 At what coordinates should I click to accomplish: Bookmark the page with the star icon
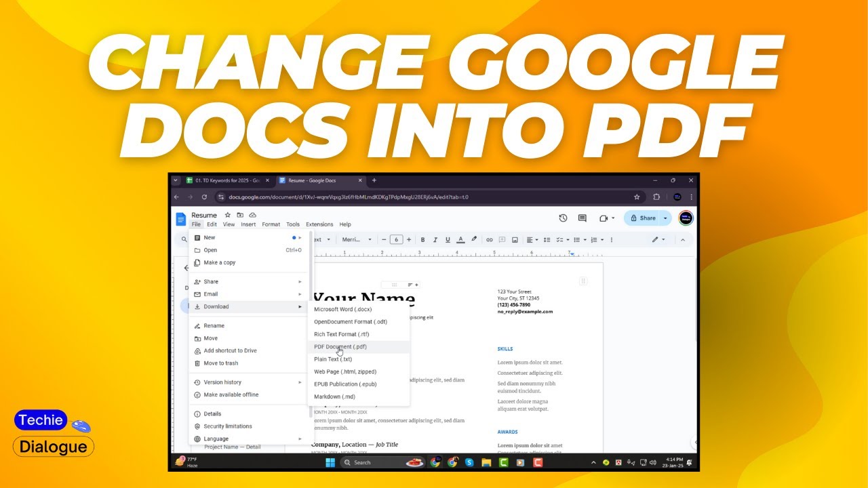pyautogui.click(x=637, y=197)
